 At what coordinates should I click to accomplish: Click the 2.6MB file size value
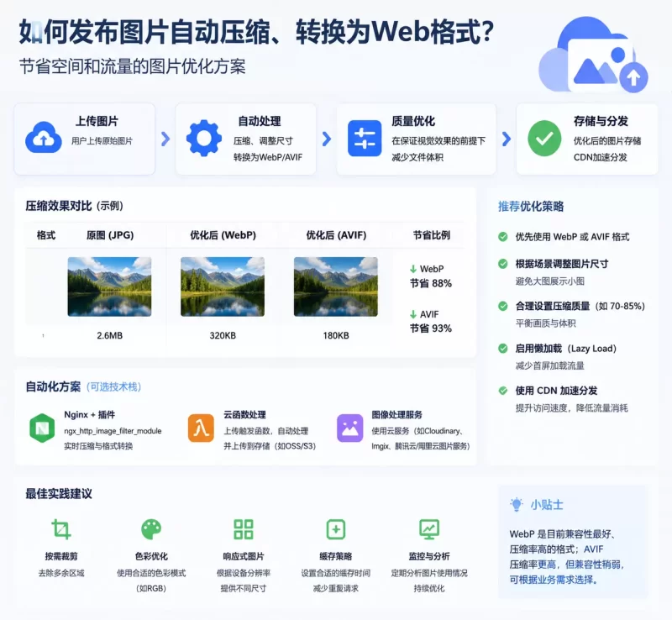pos(110,336)
